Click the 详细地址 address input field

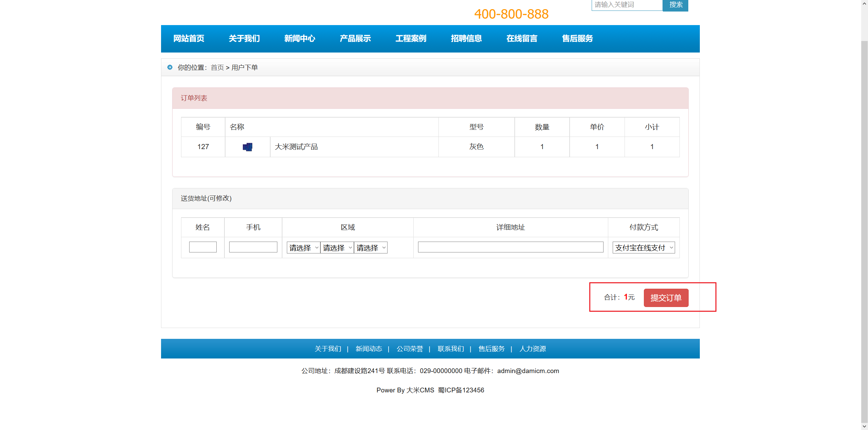pyautogui.click(x=510, y=247)
